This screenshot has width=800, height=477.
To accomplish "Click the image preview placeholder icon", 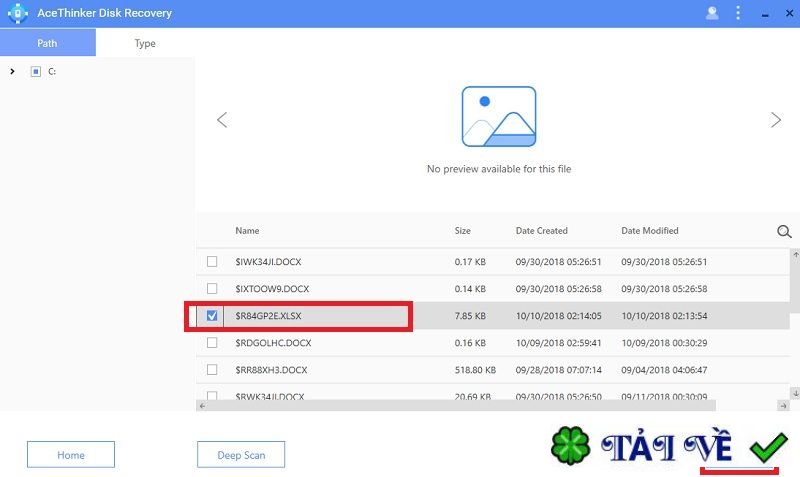I will (x=498, y=117).
